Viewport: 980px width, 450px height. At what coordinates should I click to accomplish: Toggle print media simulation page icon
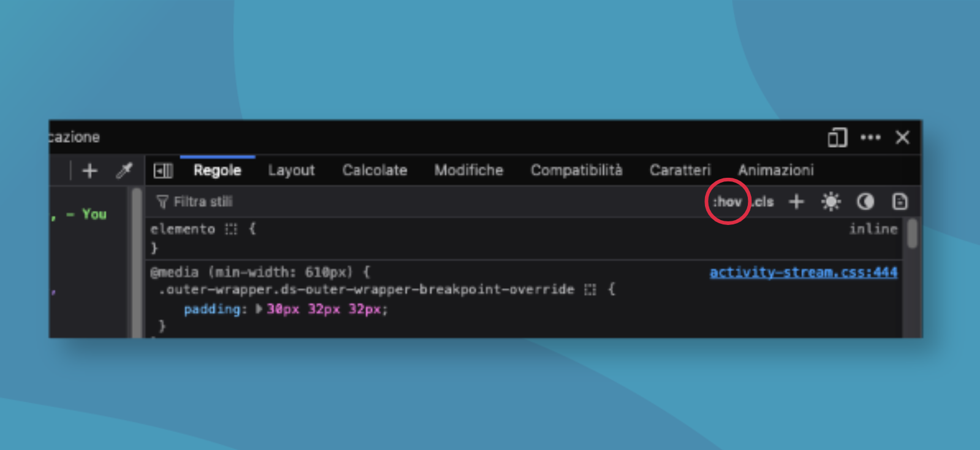900,202
